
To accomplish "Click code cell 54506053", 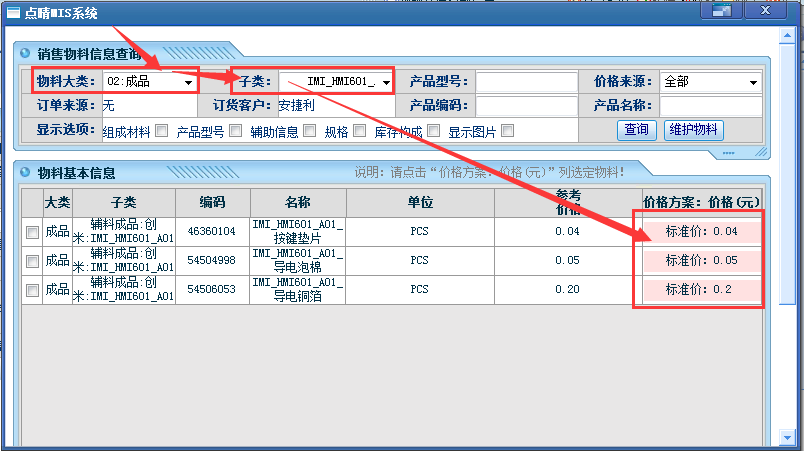I will pos(212,289).
